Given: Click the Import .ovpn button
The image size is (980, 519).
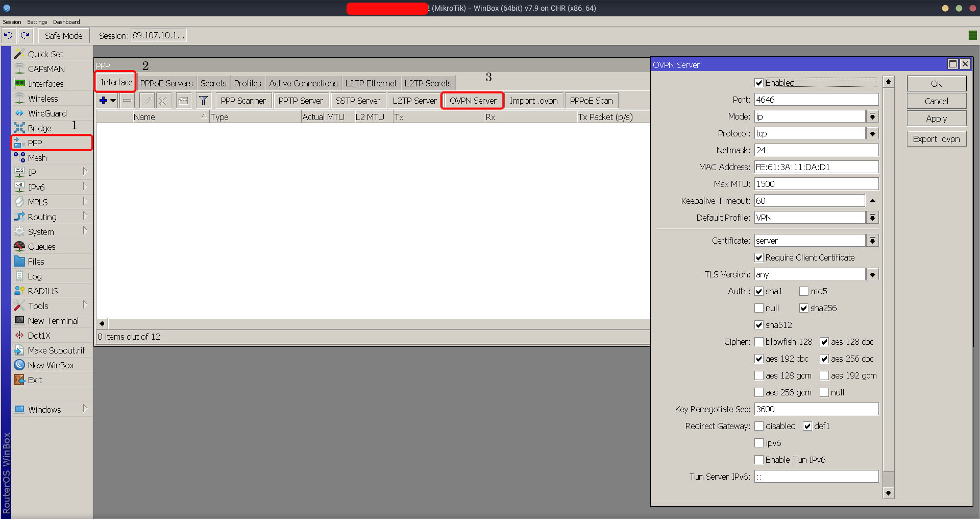Looking at the screenshot, I should (533, 101).
